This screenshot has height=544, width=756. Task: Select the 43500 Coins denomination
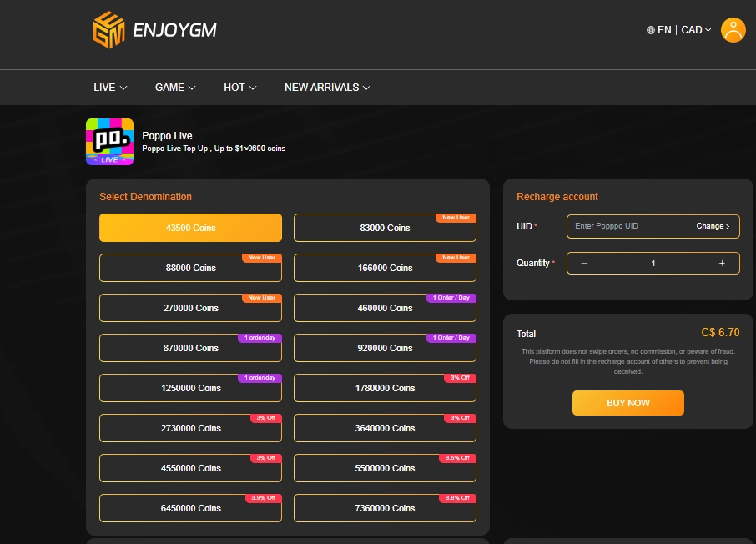190,228
